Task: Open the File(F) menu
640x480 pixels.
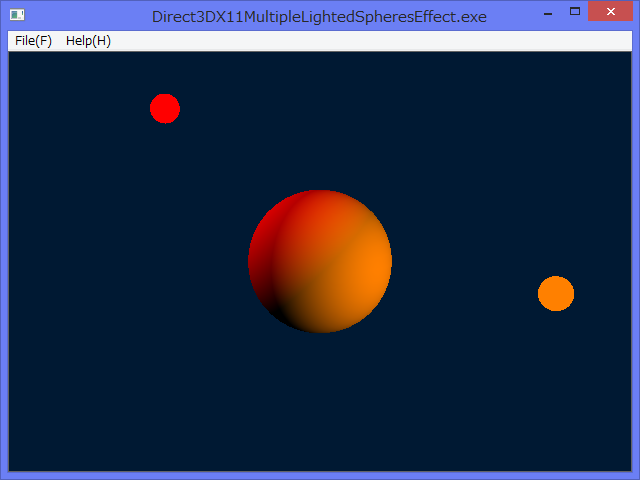Action: click(33, 41)
